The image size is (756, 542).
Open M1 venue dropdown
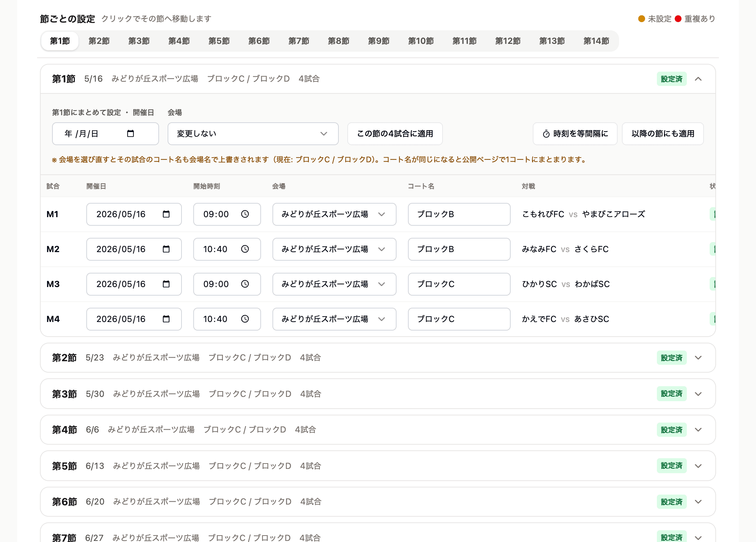coord(334,214)
